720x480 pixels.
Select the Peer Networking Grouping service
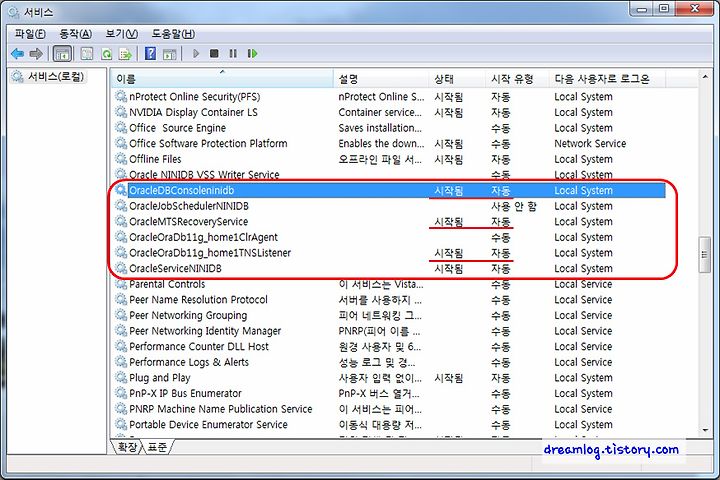389,316
